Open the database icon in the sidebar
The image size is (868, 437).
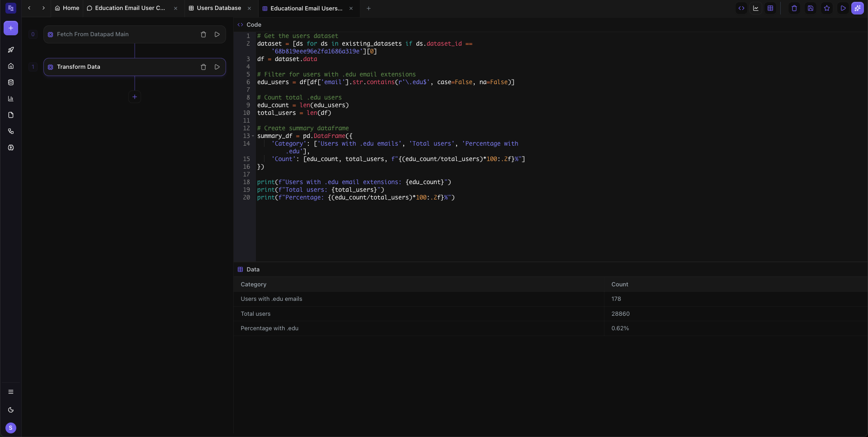point(11,82)
